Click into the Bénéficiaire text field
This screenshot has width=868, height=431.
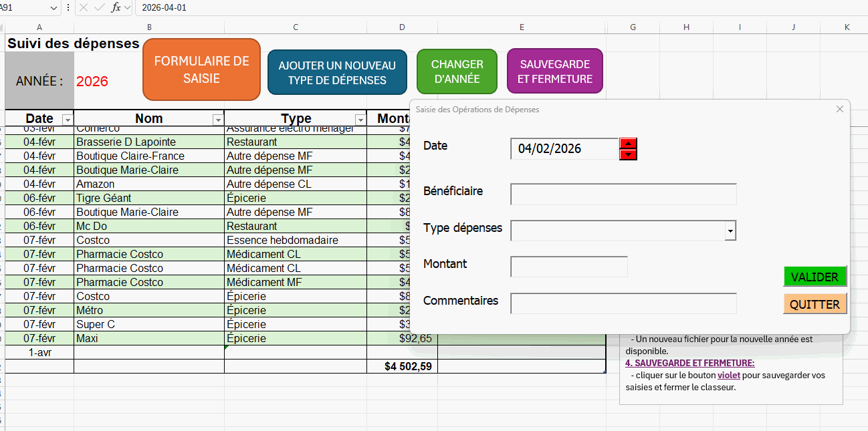(623, 194)
